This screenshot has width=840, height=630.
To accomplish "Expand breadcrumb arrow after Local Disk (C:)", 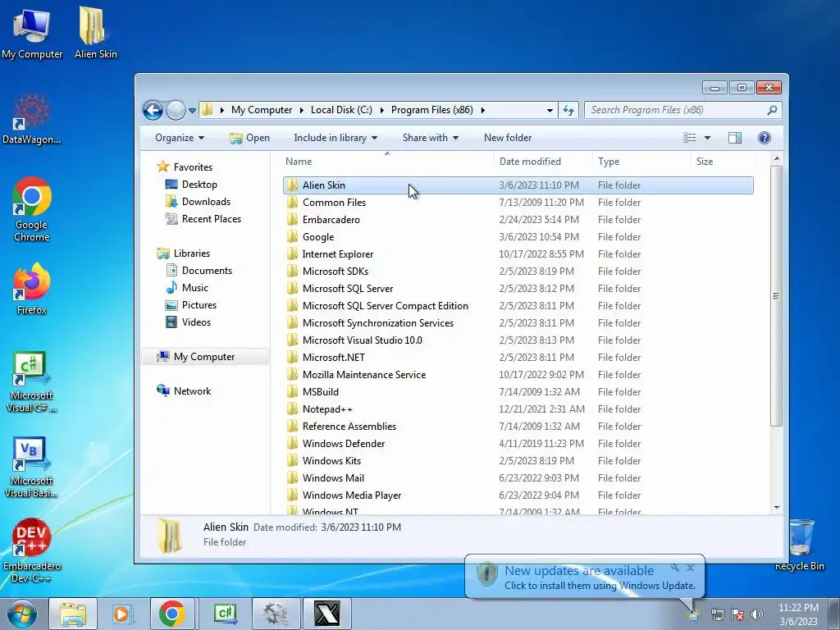I will point(382,111).
